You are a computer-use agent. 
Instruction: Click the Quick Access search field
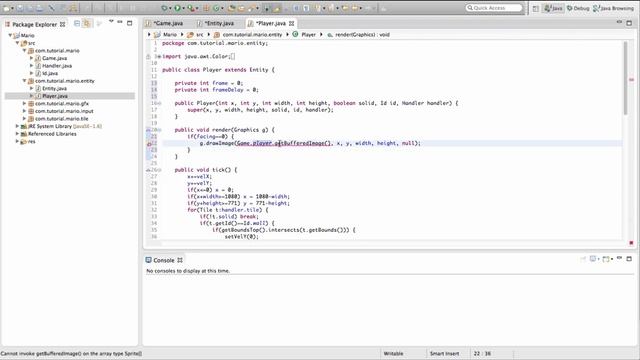[x=494, y=8]
